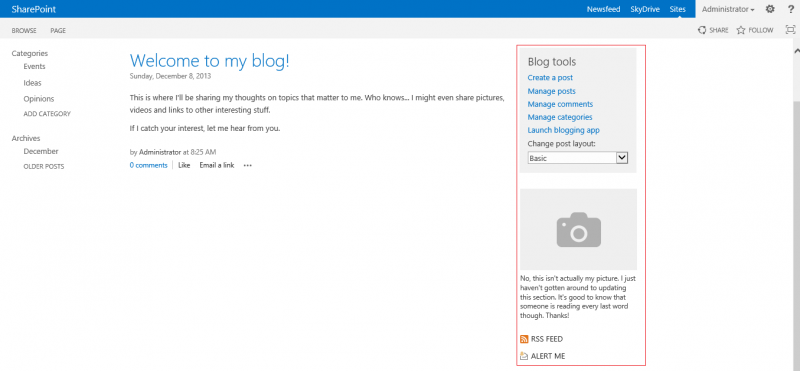Open the Settings gear menu
The image size is (800, 371).
[770, 9]
